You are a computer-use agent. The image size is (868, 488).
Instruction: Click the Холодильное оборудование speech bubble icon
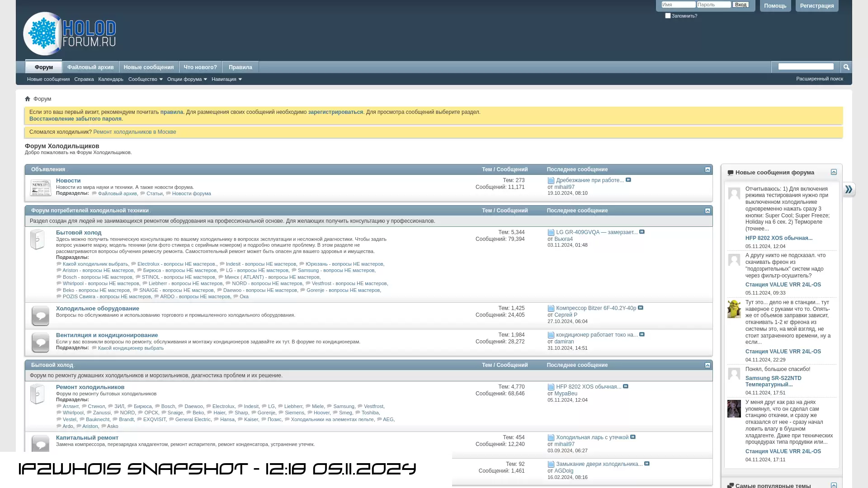[x=40, y=315]
